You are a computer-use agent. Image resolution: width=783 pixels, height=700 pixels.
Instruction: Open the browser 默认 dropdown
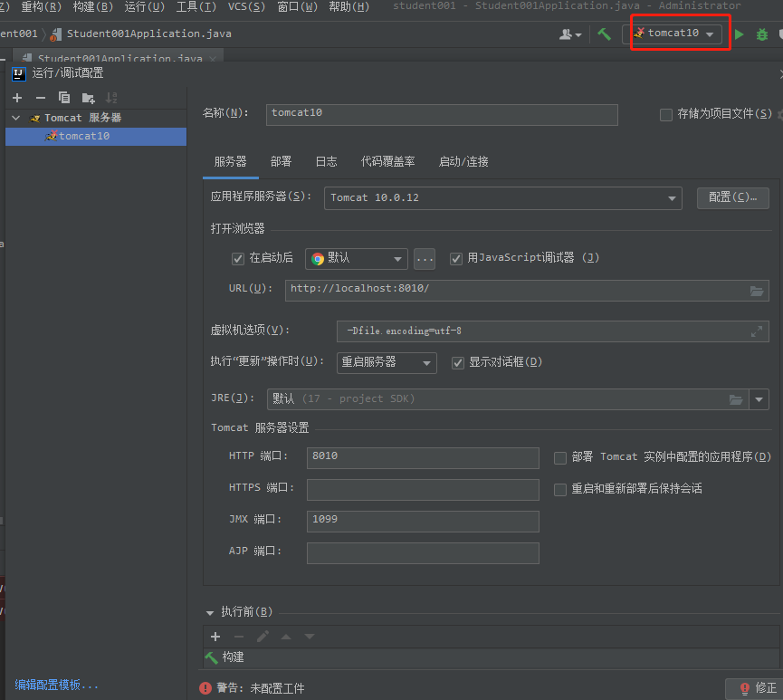pos(357,259)
